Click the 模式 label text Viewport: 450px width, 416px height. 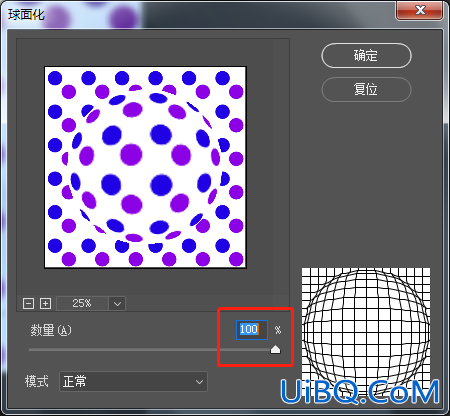point(36,381)
